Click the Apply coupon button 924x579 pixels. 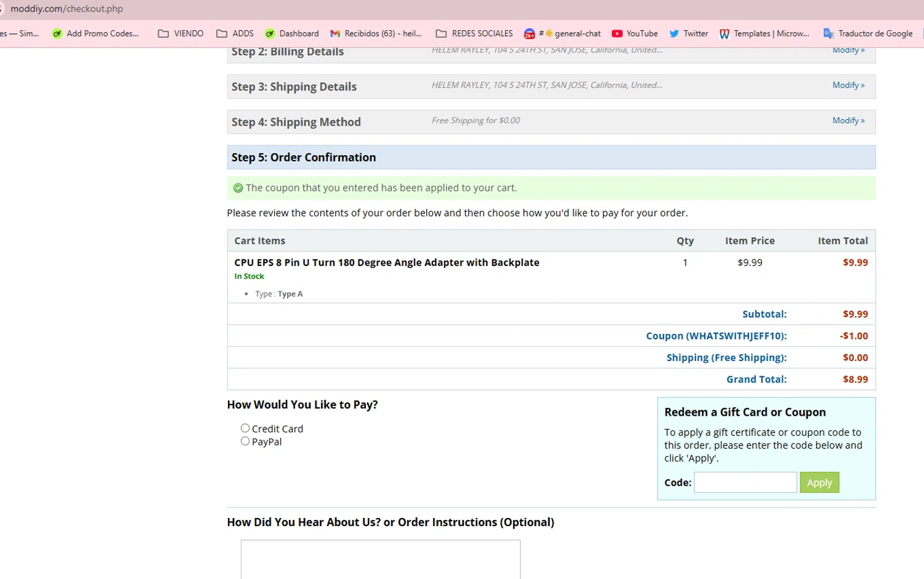point(819,482)
